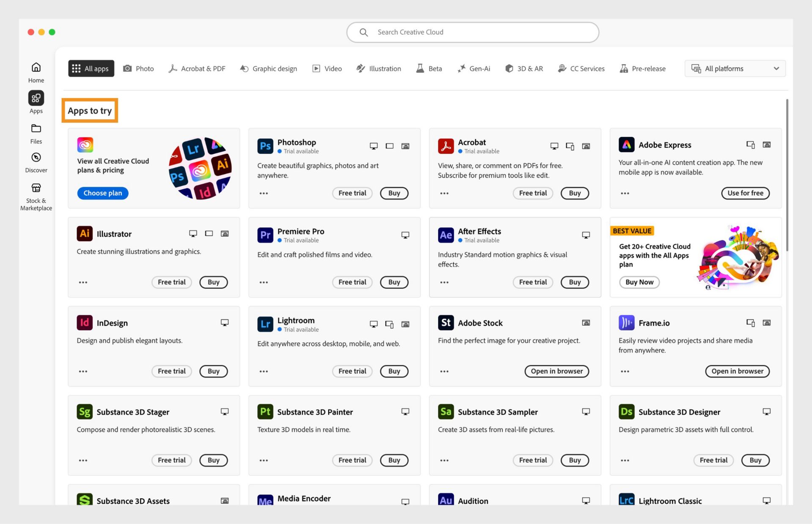Image resolution: width=812 pixels, height=524 pixels.
Task: Click the Premiere Pro app icon
Action: coord(265,234)
